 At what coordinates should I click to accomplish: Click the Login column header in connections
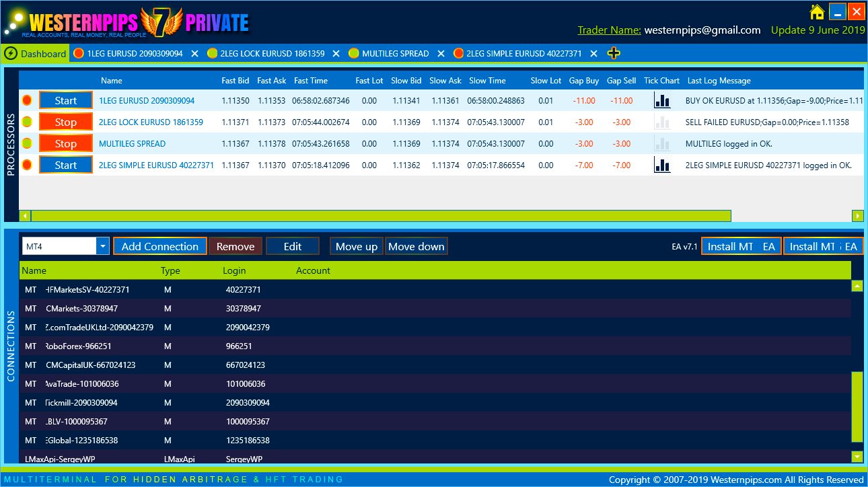tap(234, 270)
